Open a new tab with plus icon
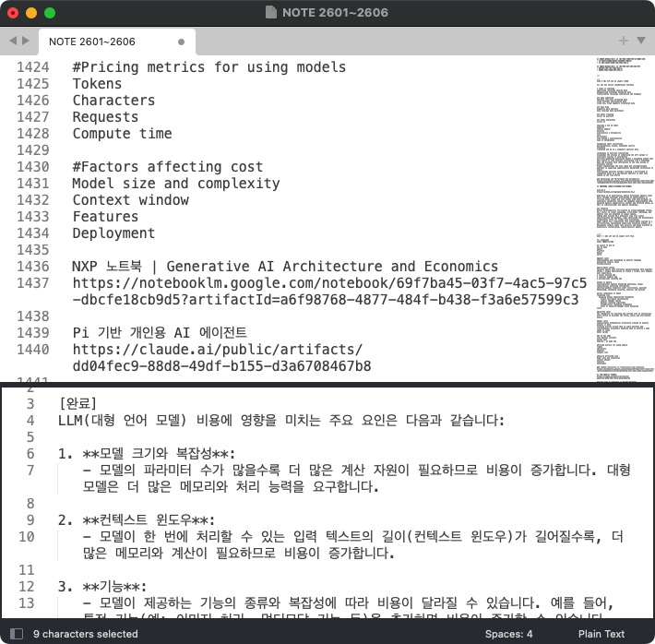This screenshot has width=655, height=644. [624, 41]
